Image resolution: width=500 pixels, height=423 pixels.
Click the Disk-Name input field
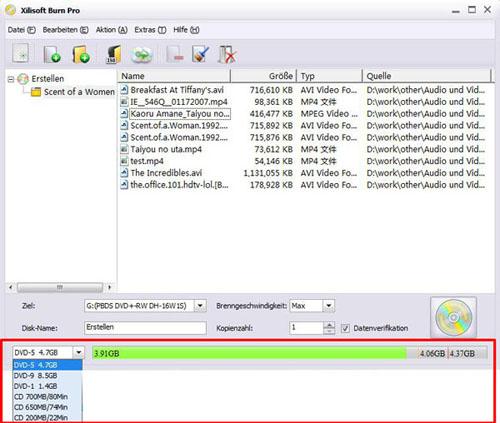(x=145, y=327)
